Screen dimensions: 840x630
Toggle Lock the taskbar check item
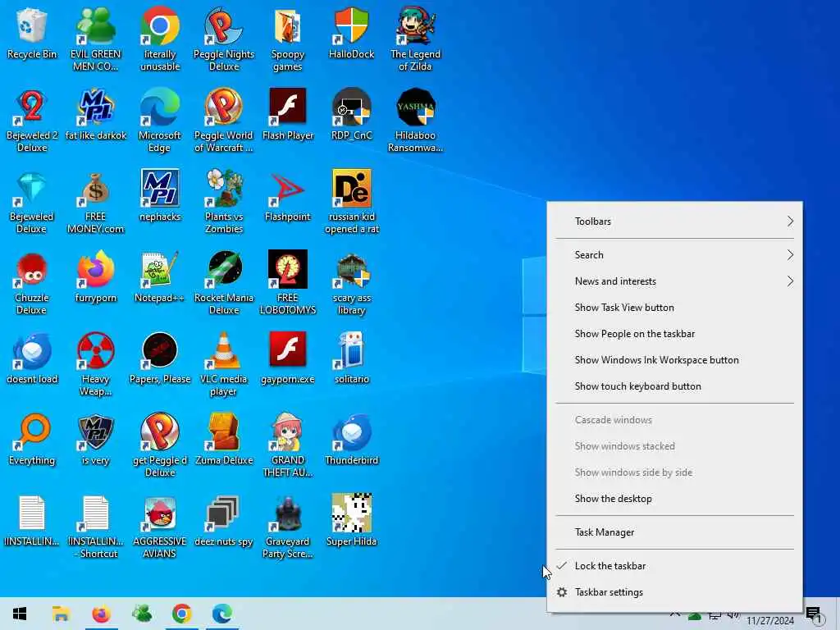[674, 566]
